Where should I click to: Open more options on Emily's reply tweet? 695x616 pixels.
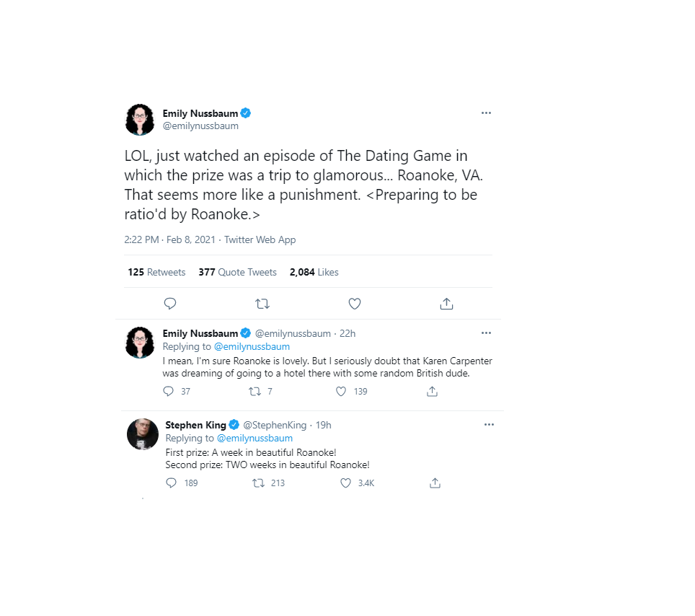[x=486, y=333]
